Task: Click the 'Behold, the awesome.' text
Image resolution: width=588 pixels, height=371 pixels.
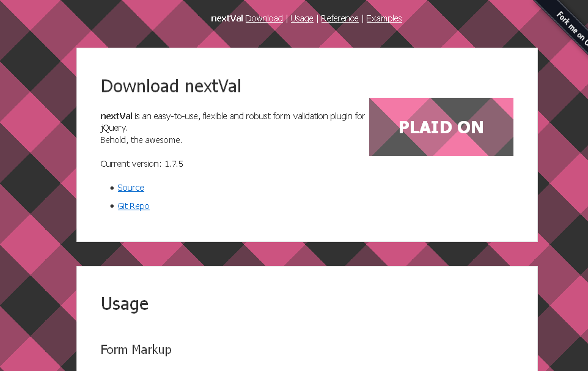Action: [141, 140]
